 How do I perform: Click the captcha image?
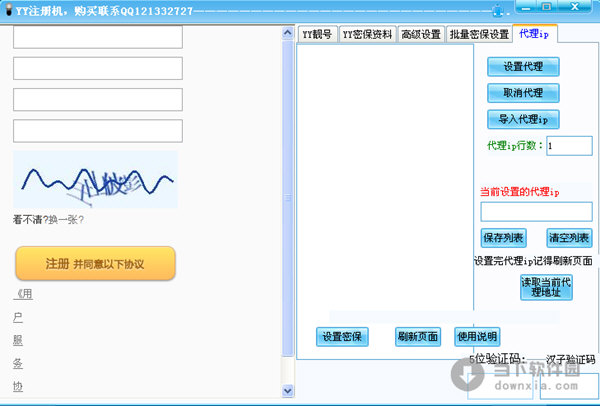click(96, 179)
